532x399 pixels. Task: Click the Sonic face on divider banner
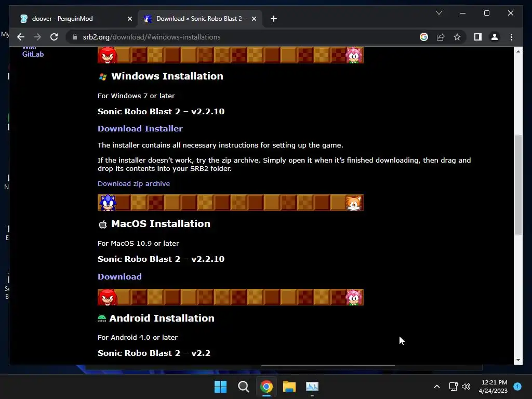click(107, 203)
